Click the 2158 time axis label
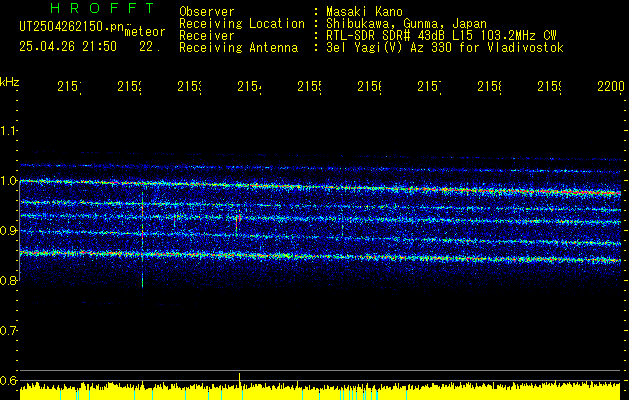 [x=489, y=86]
